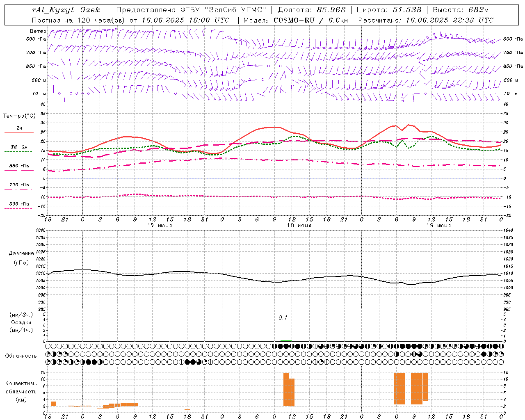The image size is (525, 420).
Task: Click the (км) convective height unit label
Action: click(x=21, y=399)
